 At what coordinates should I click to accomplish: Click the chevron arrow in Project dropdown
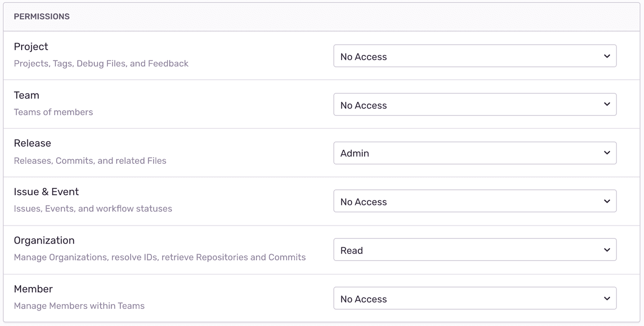[607, 56]
